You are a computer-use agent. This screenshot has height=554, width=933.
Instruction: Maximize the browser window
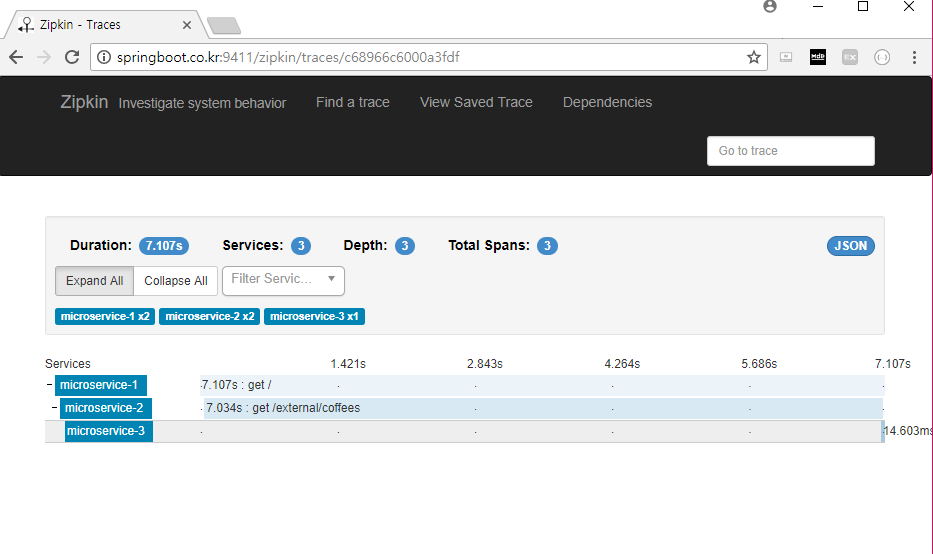(x=863, y=7)
